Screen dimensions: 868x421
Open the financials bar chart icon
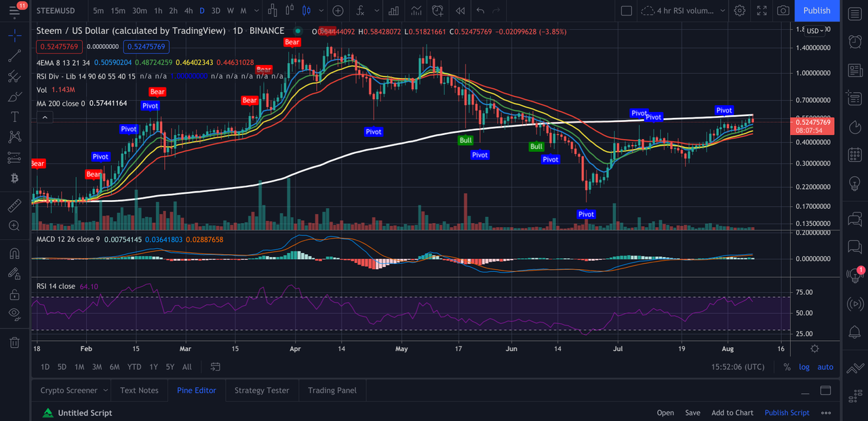pos(393,10)
